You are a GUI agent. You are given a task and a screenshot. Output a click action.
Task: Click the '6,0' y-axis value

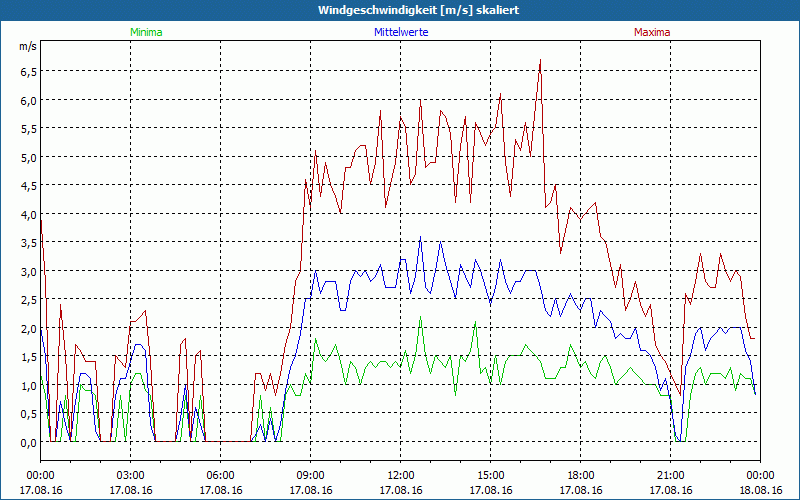(29, 101)
